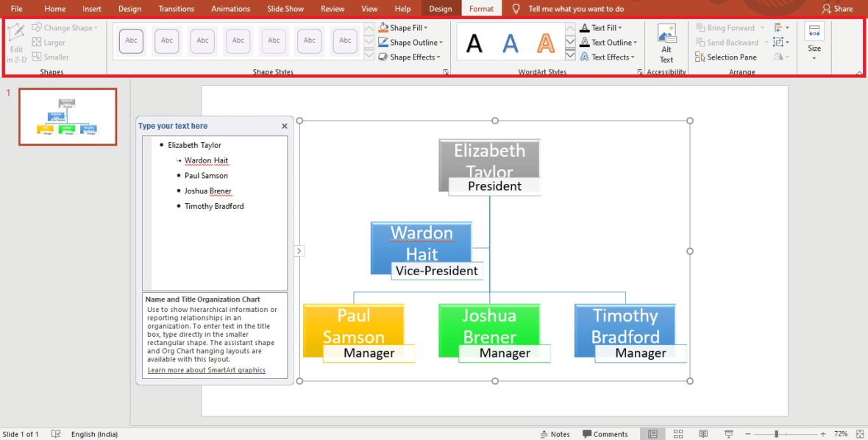The width and height of the screenshot is (868, 440).
Task: Switch to the Slide Show tab
Action: (285, 9)
